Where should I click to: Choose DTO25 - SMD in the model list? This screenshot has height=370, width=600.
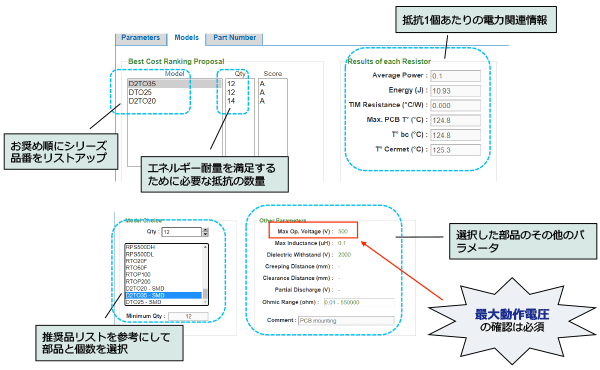tap(163, 302)
